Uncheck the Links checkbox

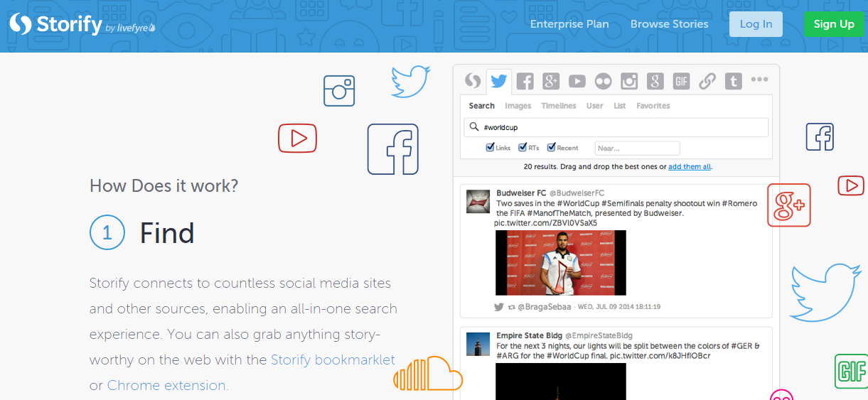click(x=490, y=148)
